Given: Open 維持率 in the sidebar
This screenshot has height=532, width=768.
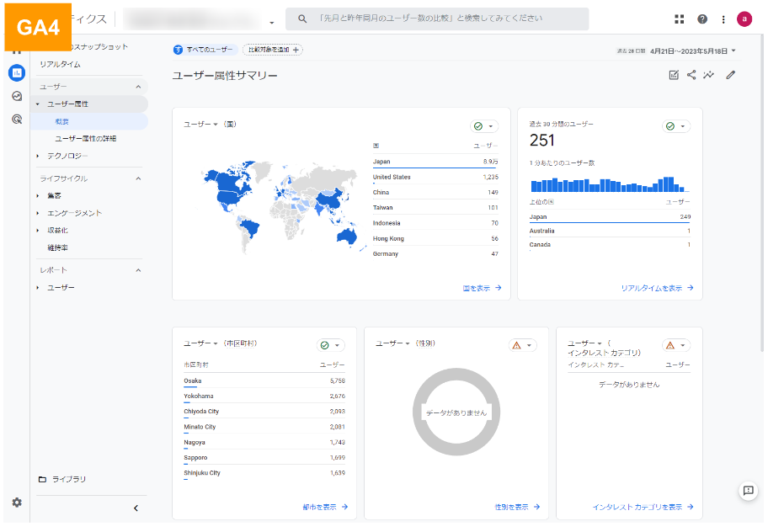Looking at the screenshot, I should 57,247.
